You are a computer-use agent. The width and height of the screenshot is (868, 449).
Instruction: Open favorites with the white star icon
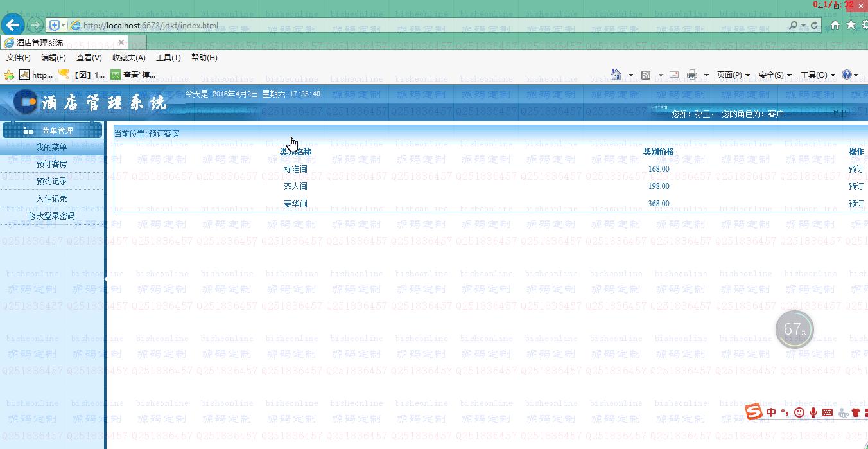(851, 25)
